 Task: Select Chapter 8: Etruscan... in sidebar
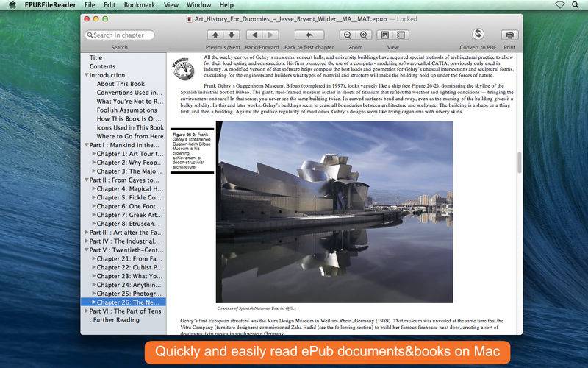[x=129, y=224]
